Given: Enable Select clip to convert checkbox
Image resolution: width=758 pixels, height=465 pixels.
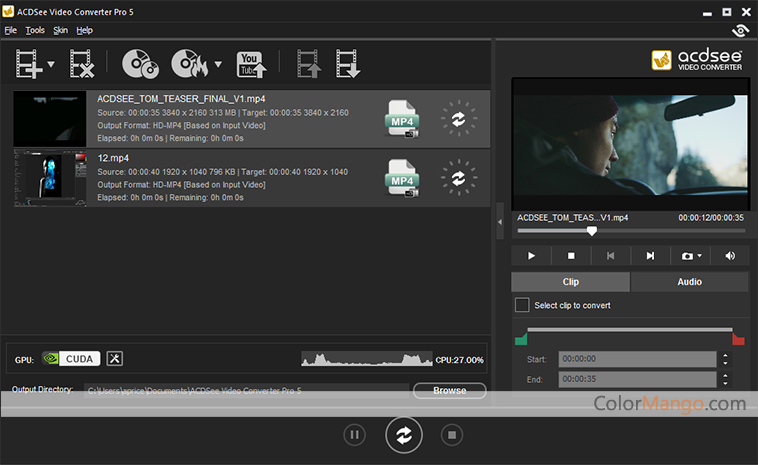Looking at the screenshot, I should click(522, 305).
